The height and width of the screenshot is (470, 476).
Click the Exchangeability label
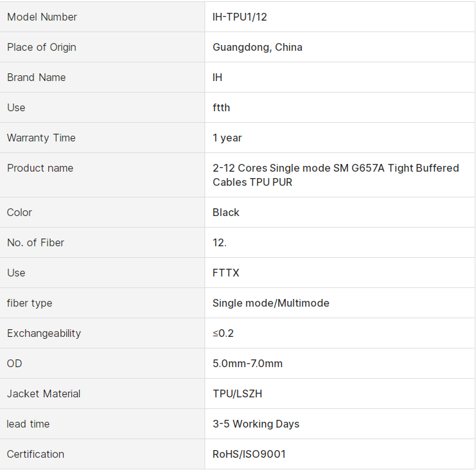pyautogui.click(x=44, y=334)
